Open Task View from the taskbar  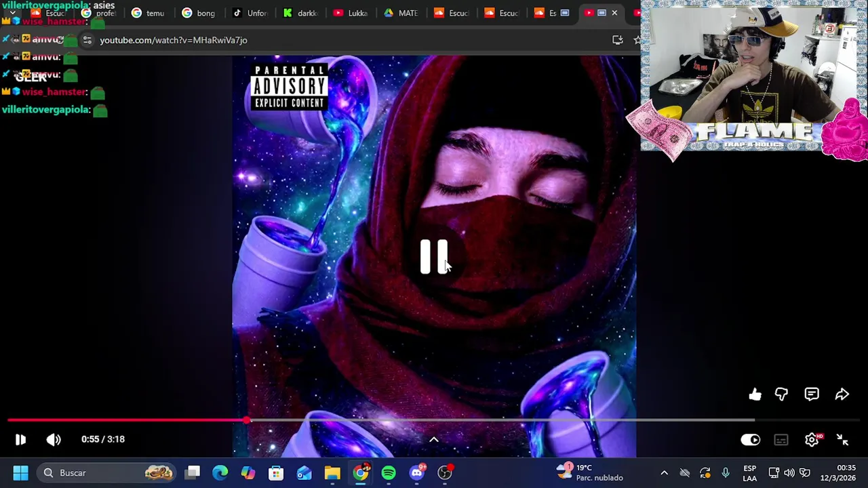click(193, 472)
